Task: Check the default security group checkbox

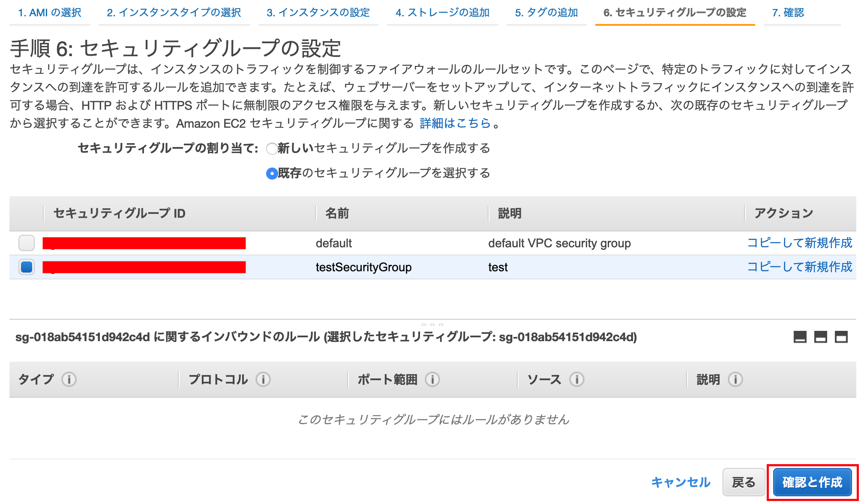Action: tap(27, 243)
